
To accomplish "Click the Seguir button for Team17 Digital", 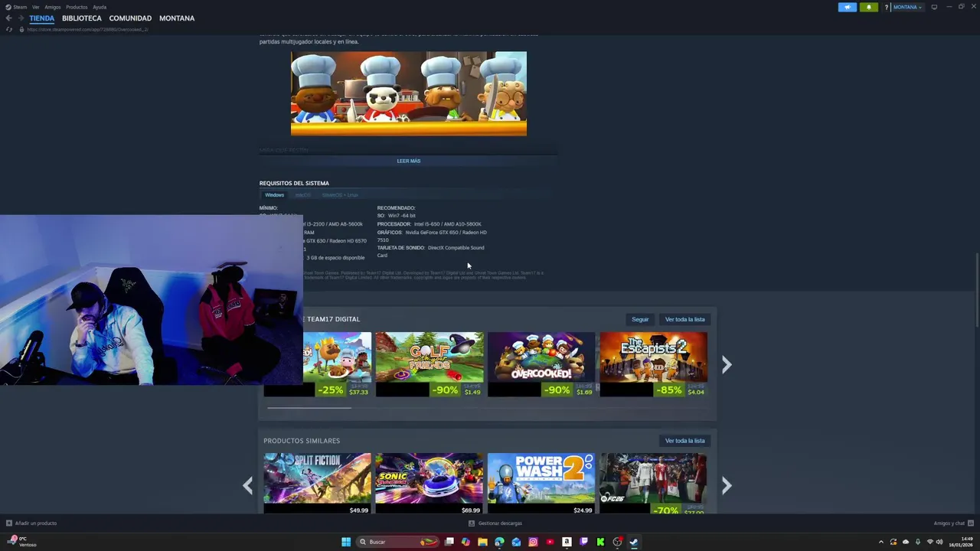I will (x=640, y=319).
